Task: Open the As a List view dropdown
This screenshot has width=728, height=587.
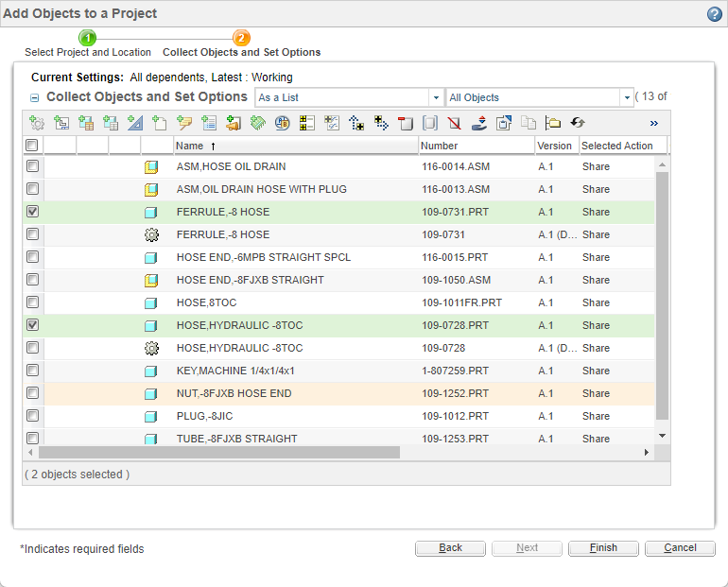Action: [x=436, y=97]
